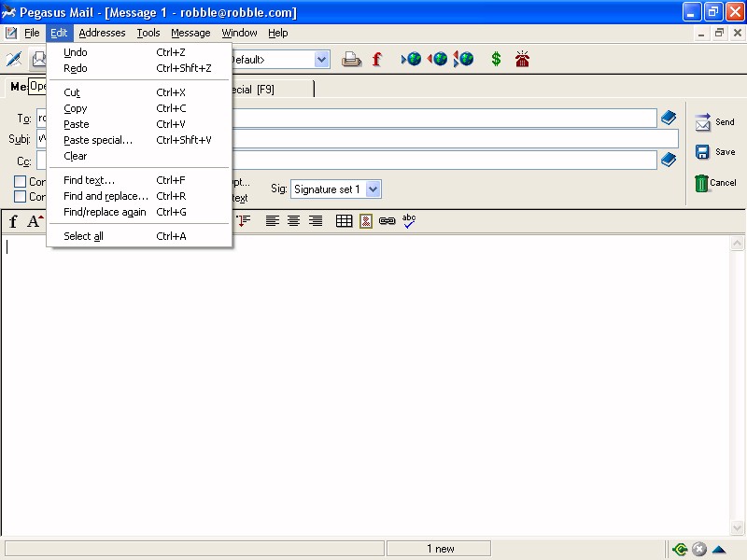
Task: Insert a table using the grid icon
Action: click(344, 221)
